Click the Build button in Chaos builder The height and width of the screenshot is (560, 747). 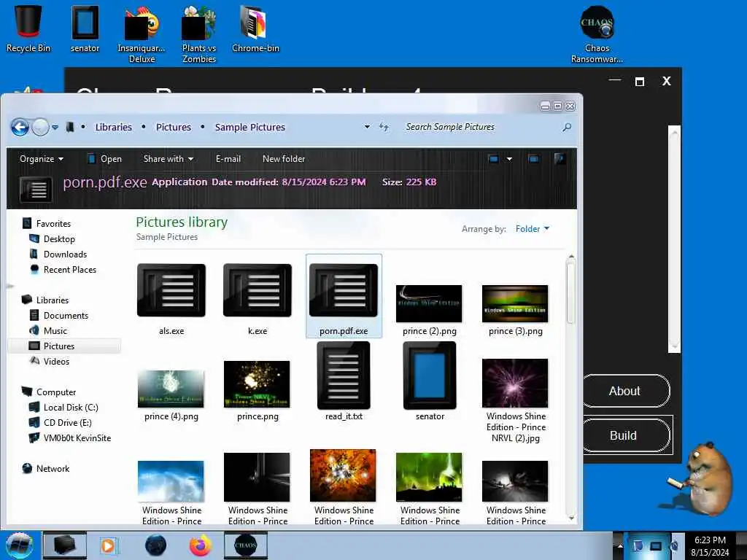tap(625, 435)
